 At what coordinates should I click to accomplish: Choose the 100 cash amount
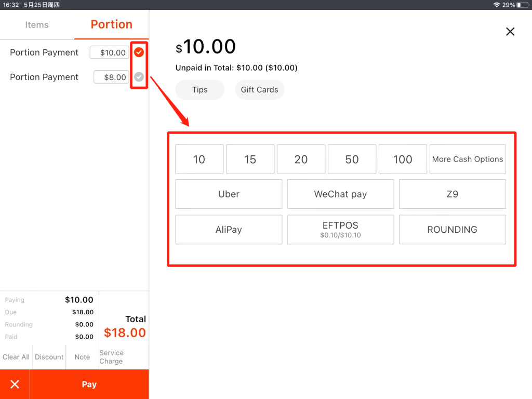(403, 159)
